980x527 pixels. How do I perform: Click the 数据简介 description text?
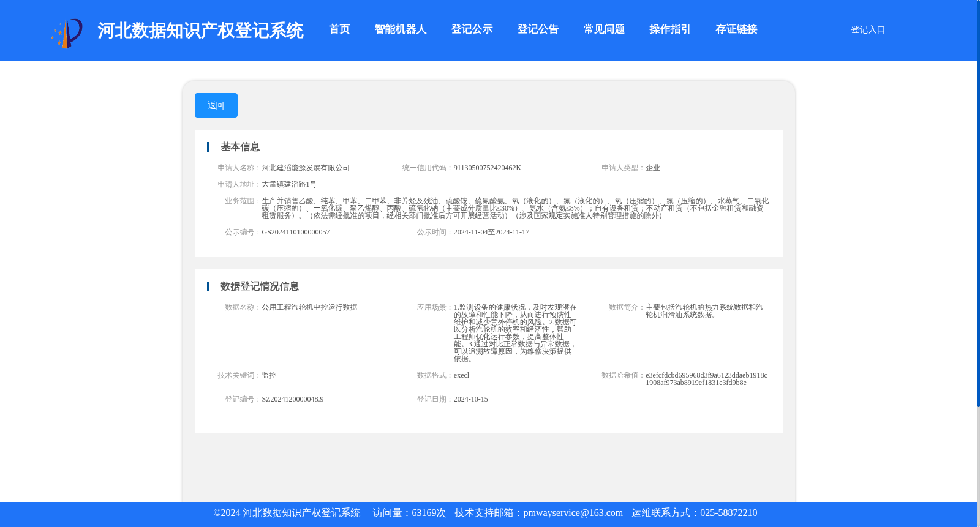tap(704, 311)
